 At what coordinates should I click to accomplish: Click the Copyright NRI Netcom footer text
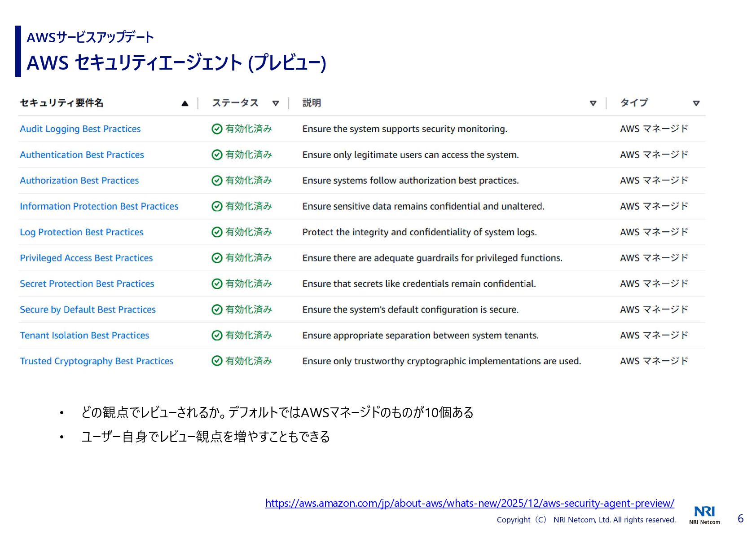(586, 520)
